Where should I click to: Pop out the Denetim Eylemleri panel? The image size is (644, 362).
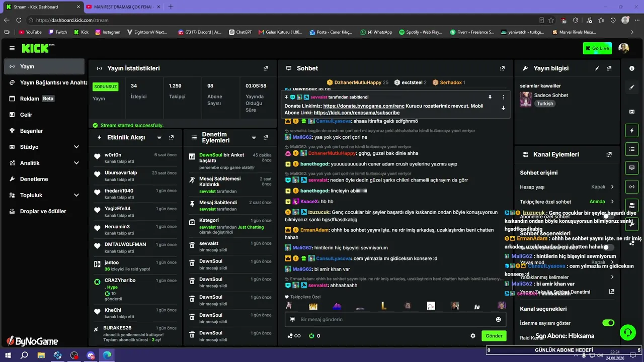(x=266, y=137)
